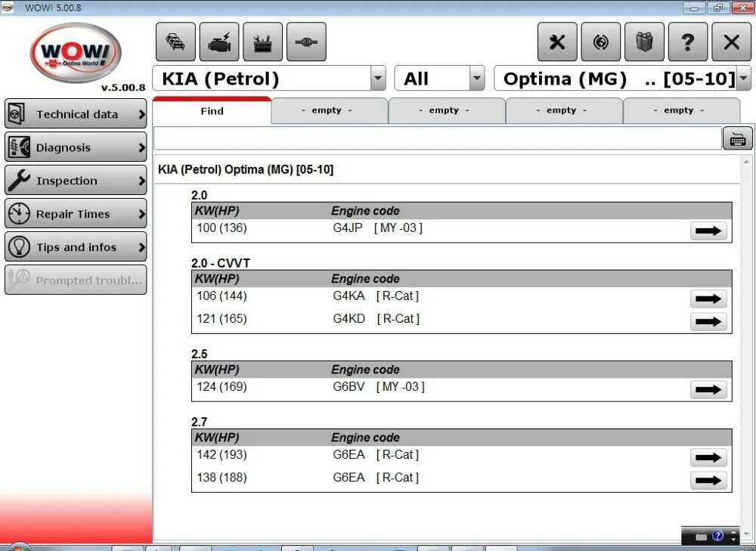Click the 2.7 group heading
The height and width of the screenshot is (551, 756).
point(199,422)
